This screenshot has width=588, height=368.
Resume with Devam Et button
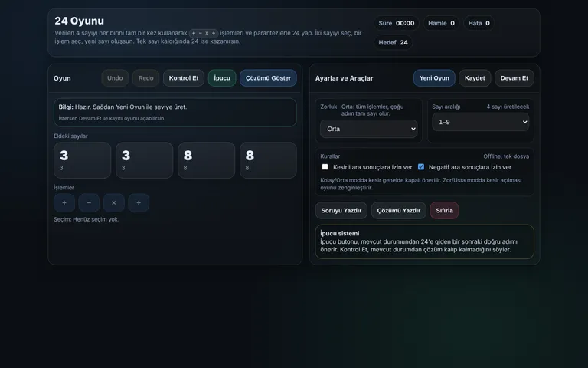[514, 78]
